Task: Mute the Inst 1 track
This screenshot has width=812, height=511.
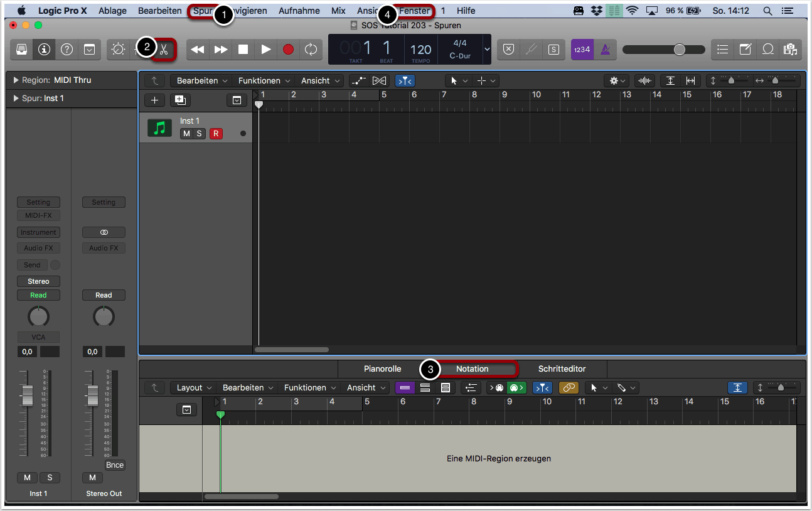Action: coord(186,133)
